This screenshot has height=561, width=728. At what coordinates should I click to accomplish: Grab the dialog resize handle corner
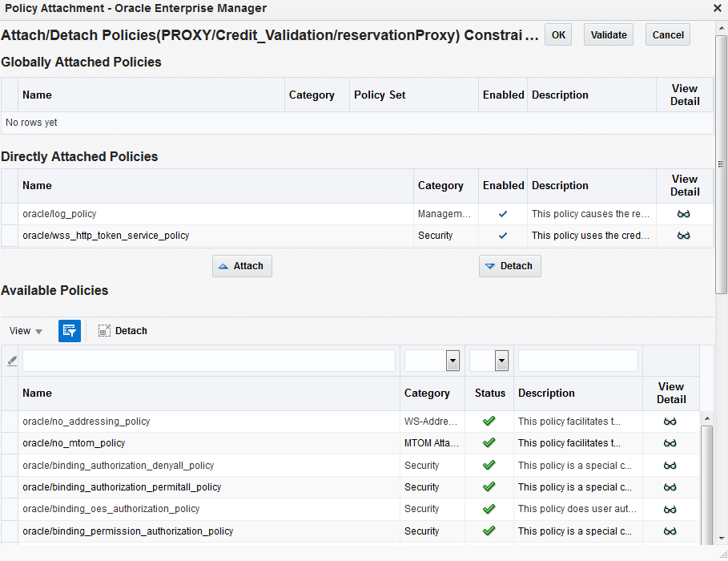pyautogui.click(x=723, y=554)
